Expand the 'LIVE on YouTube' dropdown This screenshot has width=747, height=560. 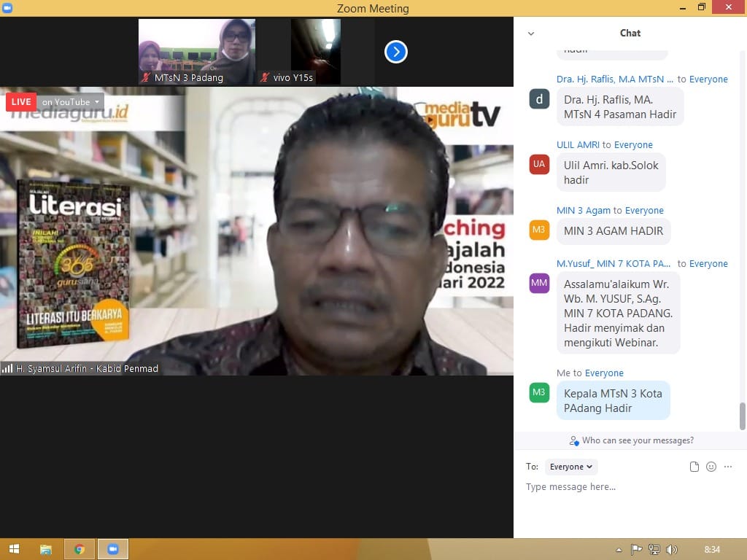coord(96,102)
